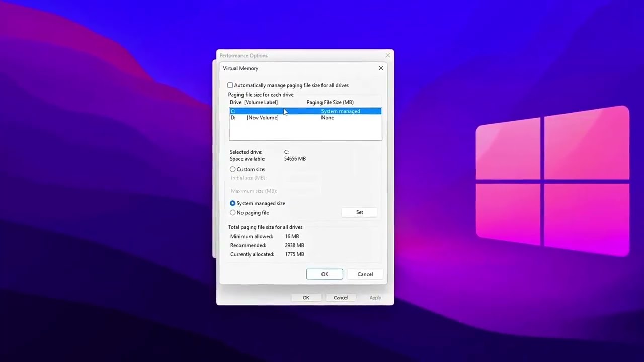Click the Paging File Size (MB) column header
Screen dimensions: 644x362
coord(330,102)
